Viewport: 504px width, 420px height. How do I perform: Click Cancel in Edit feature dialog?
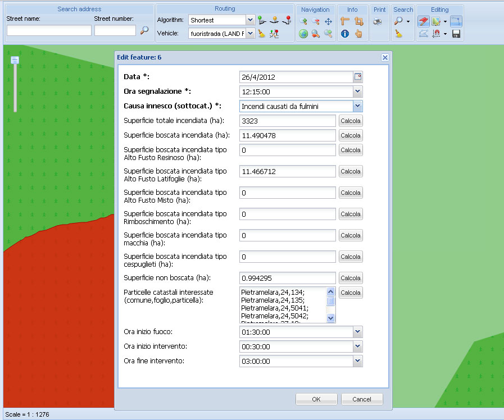pos(362,399)
